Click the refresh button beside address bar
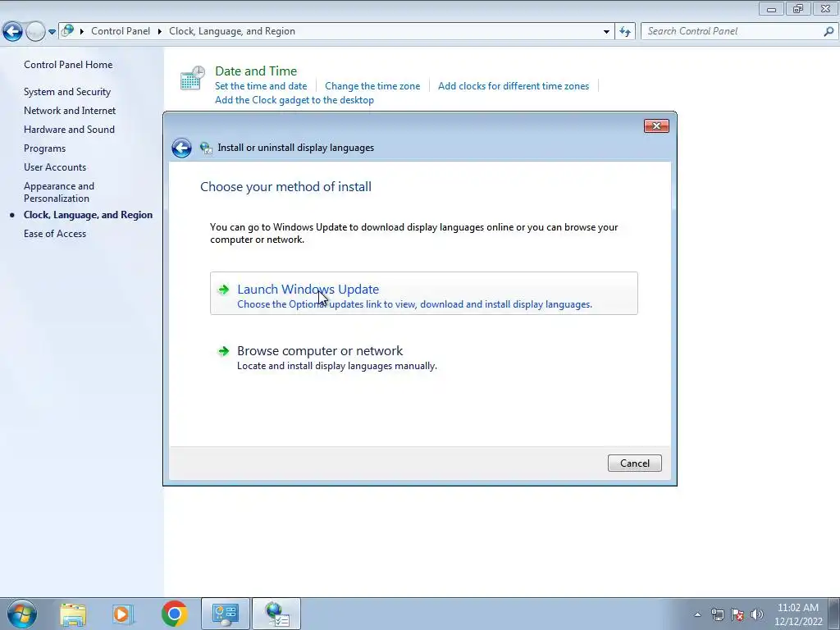 coord(625,32)
